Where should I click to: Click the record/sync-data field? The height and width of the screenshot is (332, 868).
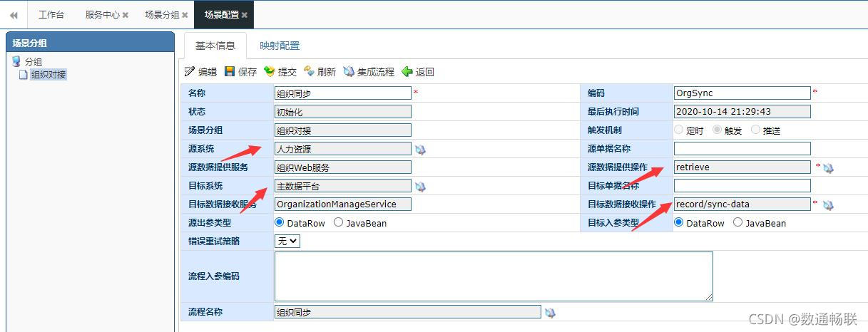point(742,204)
